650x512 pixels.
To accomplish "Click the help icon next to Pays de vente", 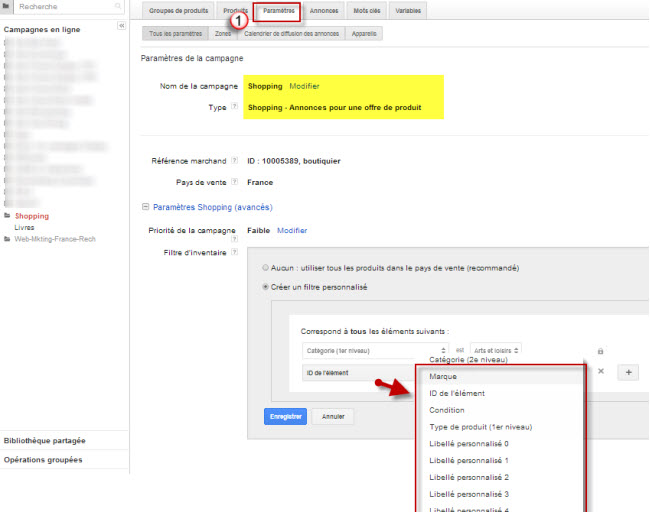I will [235, 182].
